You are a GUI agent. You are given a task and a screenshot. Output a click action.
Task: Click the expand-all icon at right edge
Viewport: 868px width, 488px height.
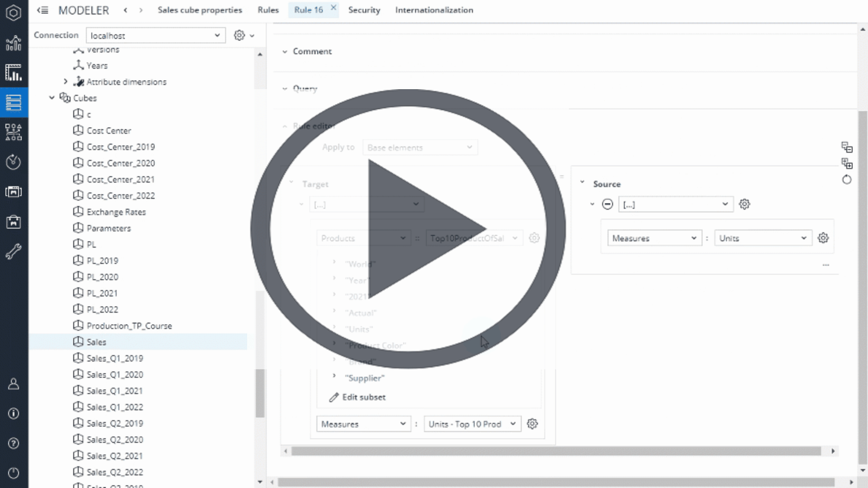(847, 163)
